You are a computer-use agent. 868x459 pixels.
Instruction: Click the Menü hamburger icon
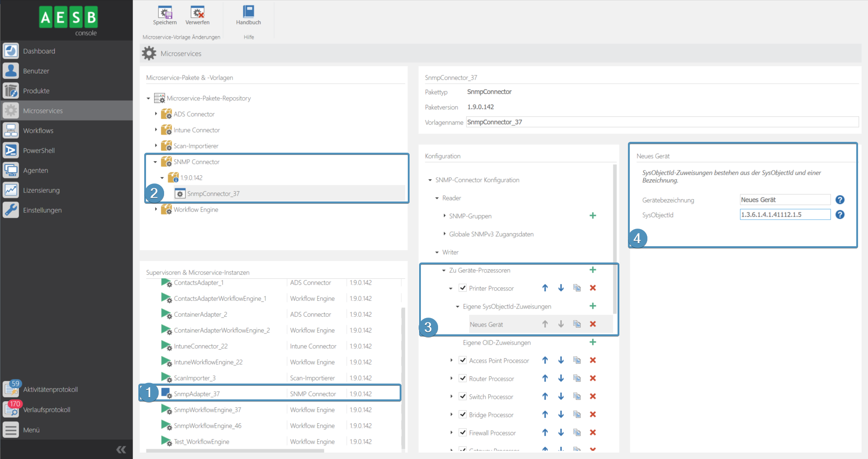click(11, 430)
